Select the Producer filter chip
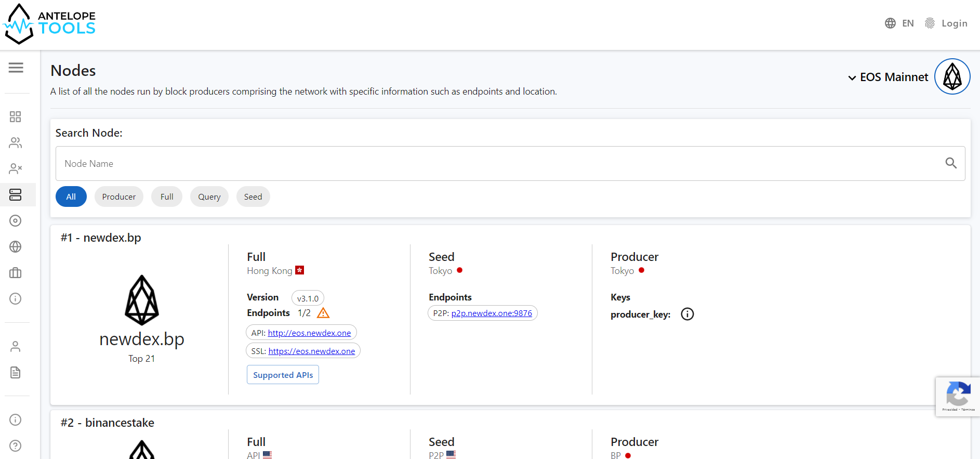The width and height of the screenshot is (980, 459). (119, 196)
